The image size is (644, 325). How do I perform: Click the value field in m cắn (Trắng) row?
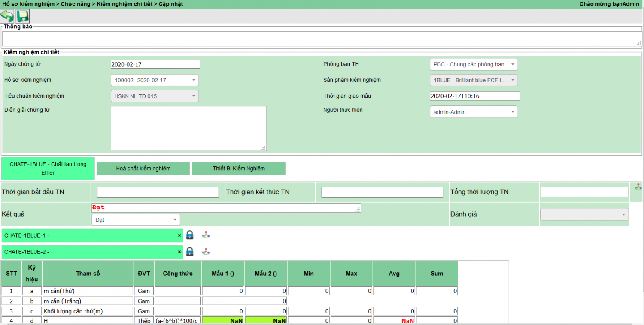(x=244, y=301)
